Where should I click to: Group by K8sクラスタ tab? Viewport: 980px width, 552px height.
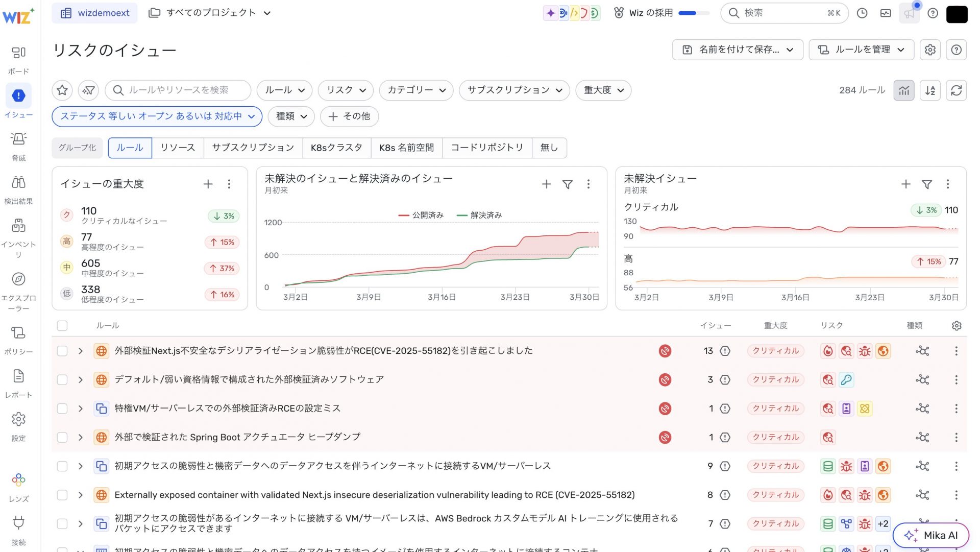tap(336, 148)
